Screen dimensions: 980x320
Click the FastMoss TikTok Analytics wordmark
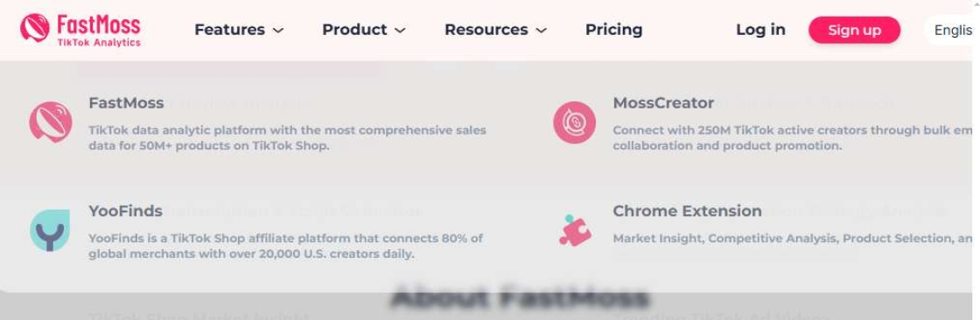click(x=99, y=30)
